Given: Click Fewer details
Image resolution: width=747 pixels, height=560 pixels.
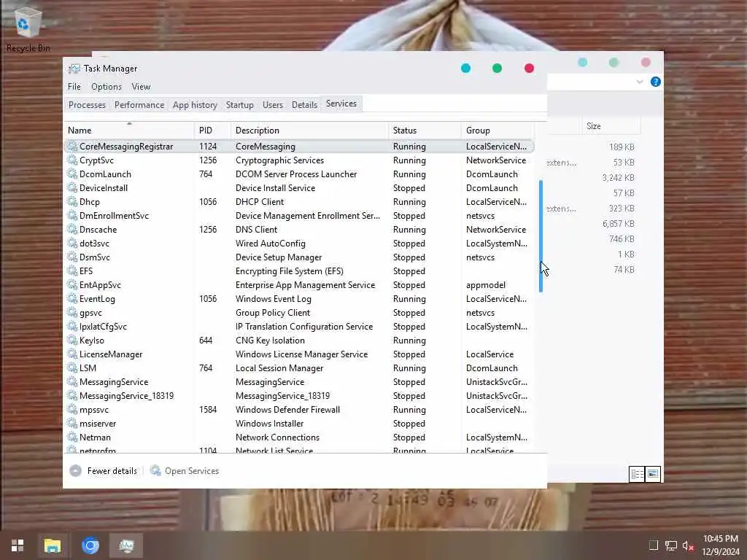Looking at the screenshot, I should click(112, 471).
